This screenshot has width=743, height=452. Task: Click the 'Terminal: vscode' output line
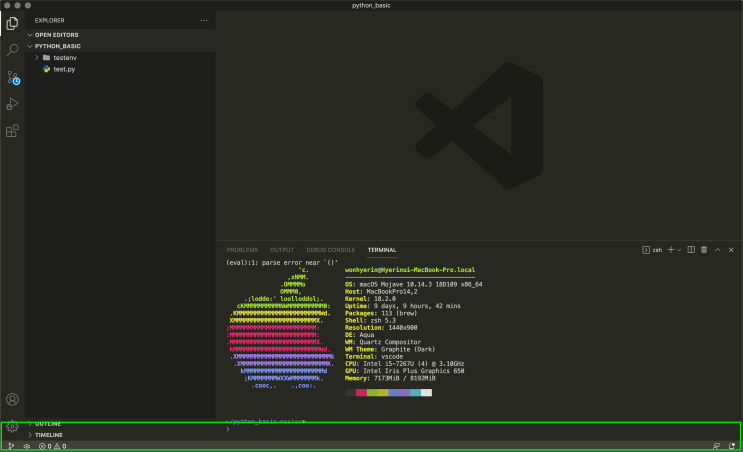(374, 356)
